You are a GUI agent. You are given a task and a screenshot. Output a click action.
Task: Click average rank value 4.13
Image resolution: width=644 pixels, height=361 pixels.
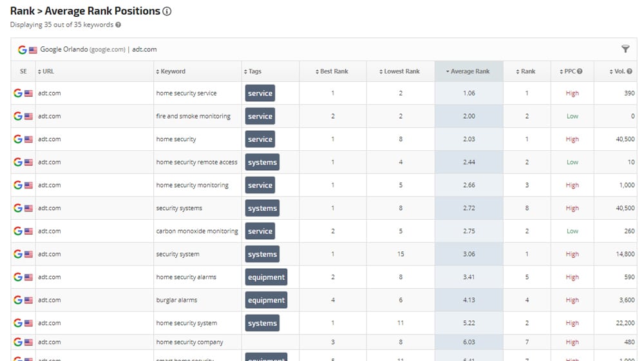469,300
